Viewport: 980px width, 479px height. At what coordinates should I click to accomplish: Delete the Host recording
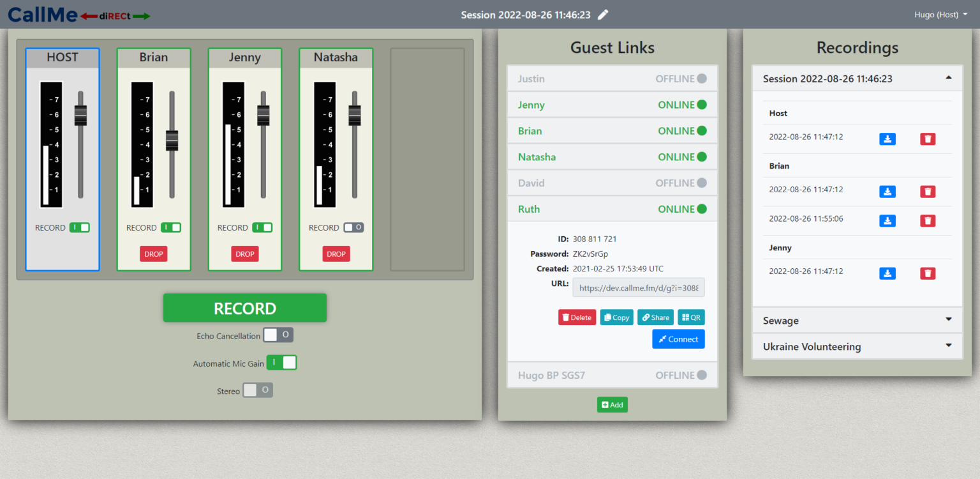928,139
